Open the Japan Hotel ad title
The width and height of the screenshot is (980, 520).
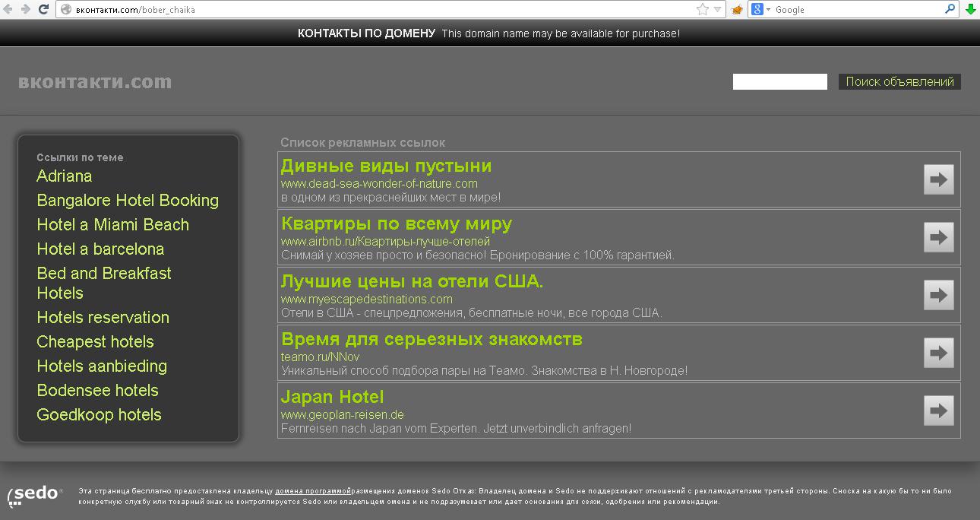[332, 397]
